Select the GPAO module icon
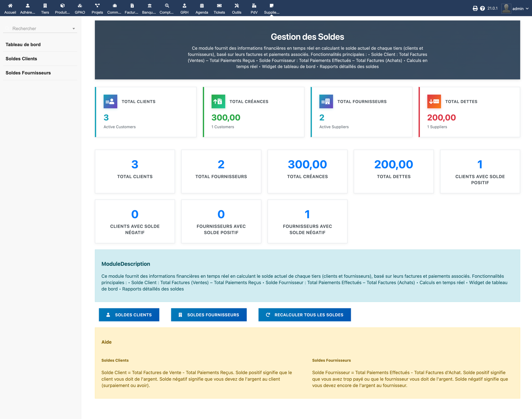Image resolution: width=532 pixels, height=419 pixels. click(x=80, y=8)
